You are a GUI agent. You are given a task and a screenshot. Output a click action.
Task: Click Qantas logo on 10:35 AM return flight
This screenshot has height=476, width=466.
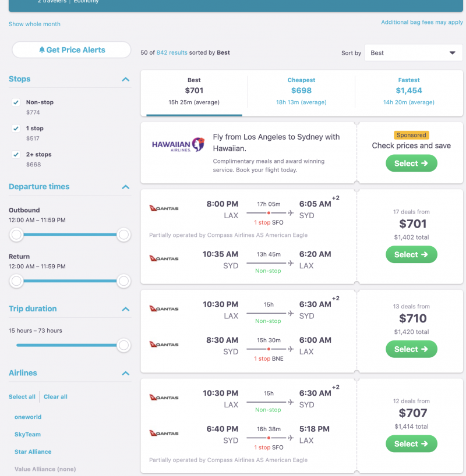click(x=164, y=258)
